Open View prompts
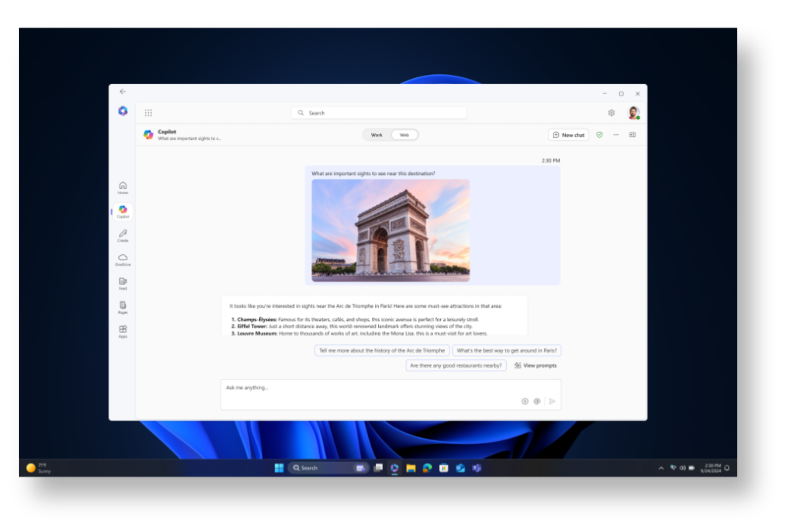Screen dimensions: 786x532 click(x=535, y=366)
